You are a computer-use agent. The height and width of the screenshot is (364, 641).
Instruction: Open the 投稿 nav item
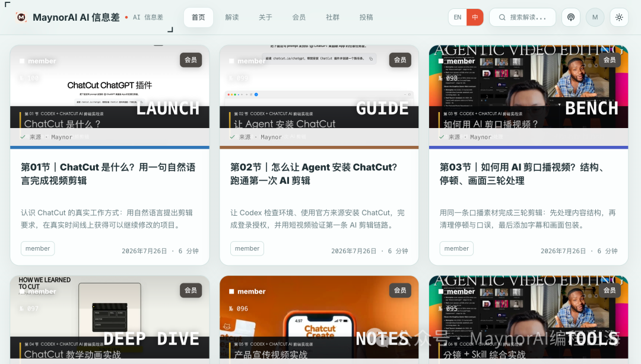[366, 17]
